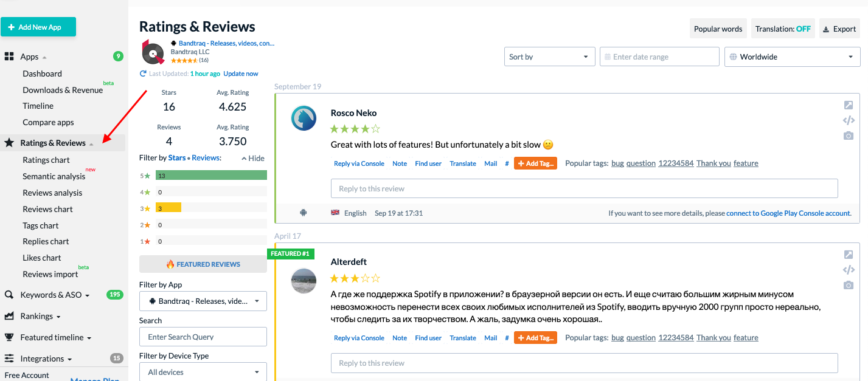The width and height of the screenshot is (868, 381).
Task: Switch the filter to Stars
Action: tap(177, 158)
